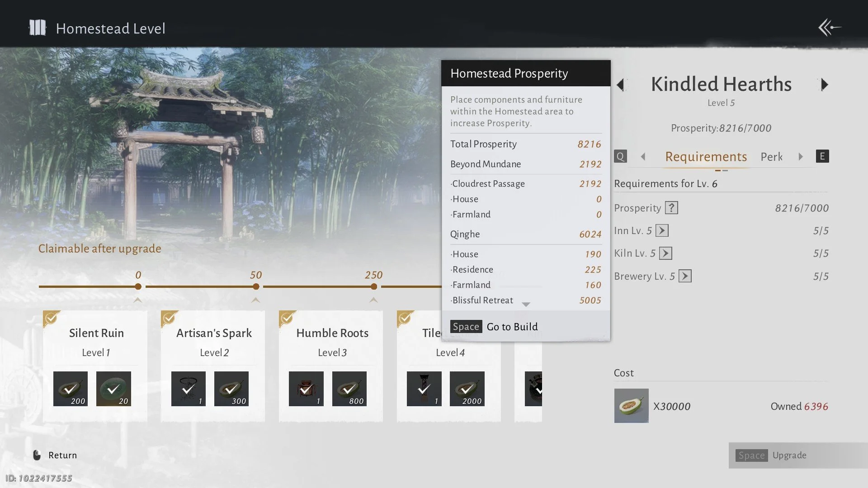Select Humble Roots 800 melon reward
Image resolution: width=868 pixels, height=488 pixels.
[349, 389]
